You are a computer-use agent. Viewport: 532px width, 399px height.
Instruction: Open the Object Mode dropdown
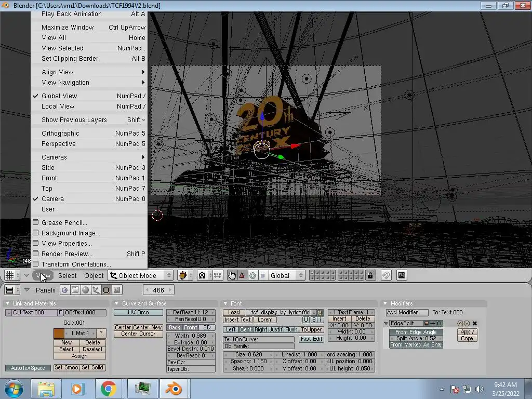[140, 275]
